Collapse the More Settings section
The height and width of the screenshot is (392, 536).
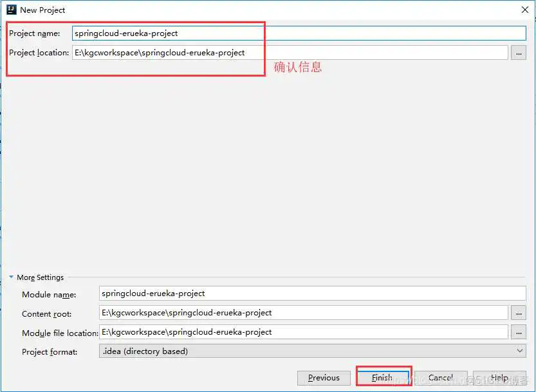point(11,277)
